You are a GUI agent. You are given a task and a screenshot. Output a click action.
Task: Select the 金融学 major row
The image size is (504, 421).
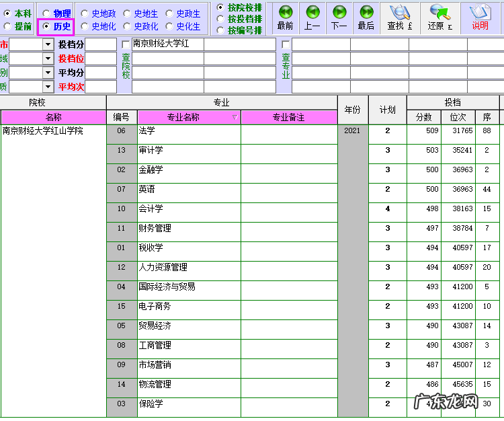[x=190, y=174]
